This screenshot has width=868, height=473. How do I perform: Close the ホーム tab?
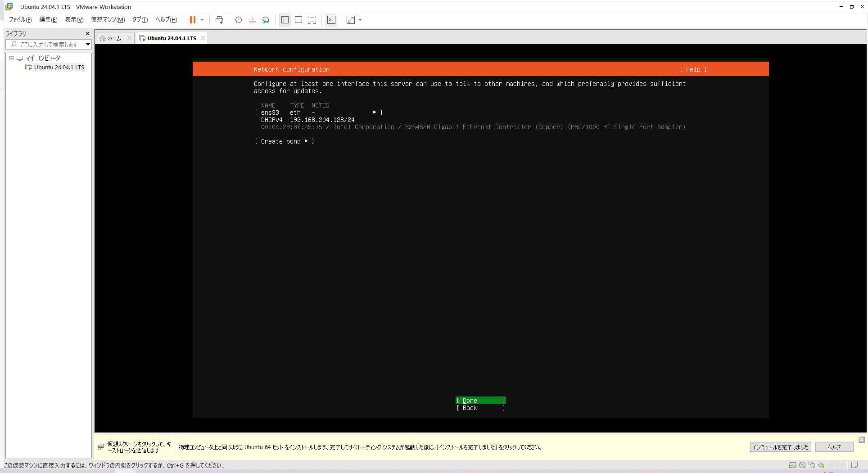pos(129,38)
